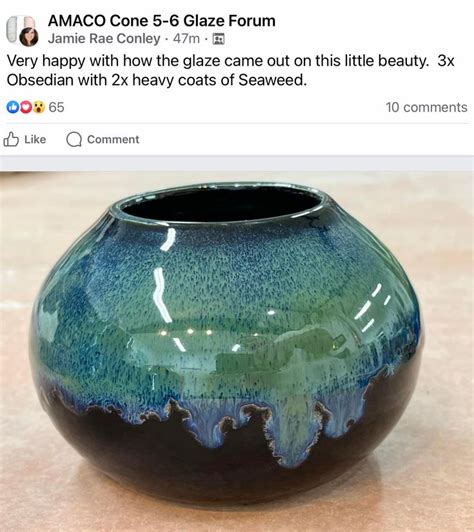Viewport: 474px width, 532px height.
Task: Open the 10 comments list
Action: point(426,108)
